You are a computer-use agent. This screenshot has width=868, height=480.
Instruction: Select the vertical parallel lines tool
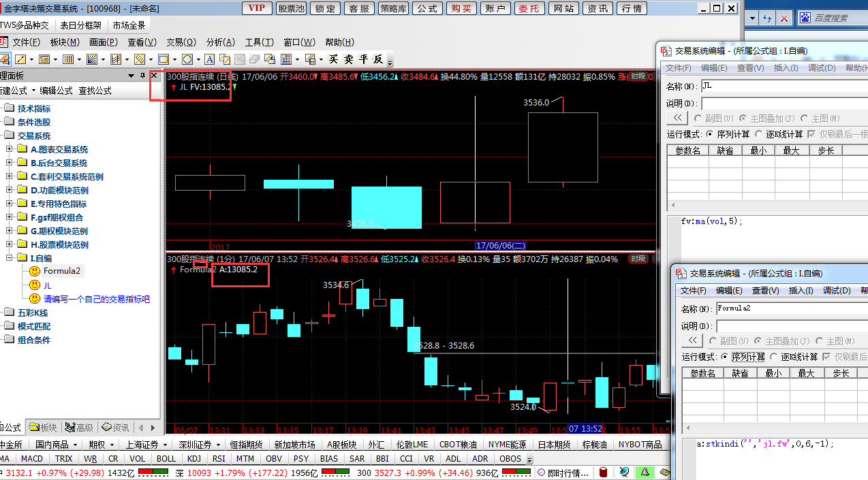[x=67, y=59]
